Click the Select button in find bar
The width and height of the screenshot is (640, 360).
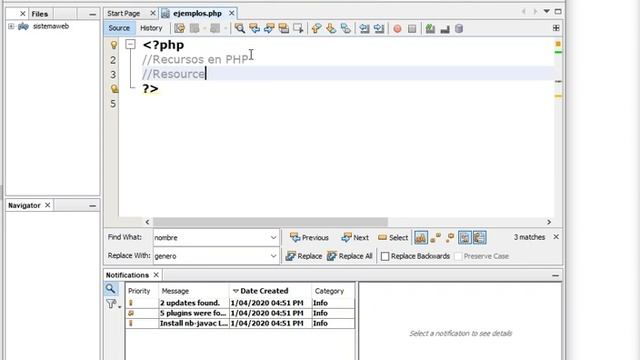click(x=393, y=238)
